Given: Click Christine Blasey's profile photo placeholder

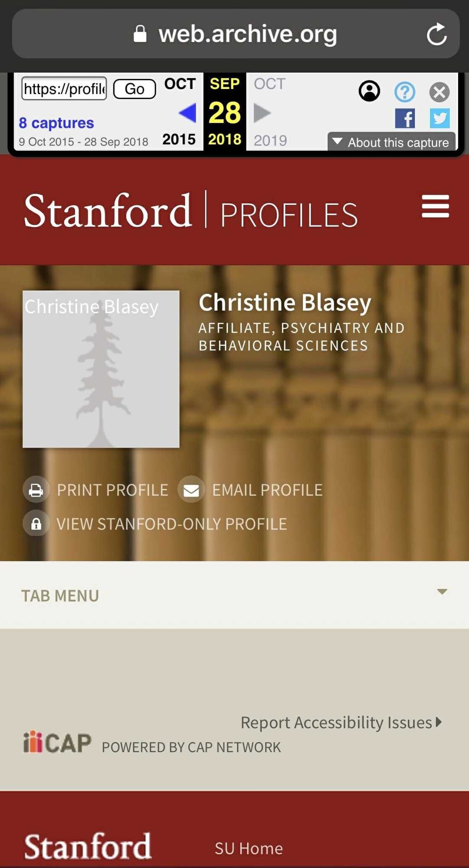Looking at the screenshot, I should coord(101,369).
